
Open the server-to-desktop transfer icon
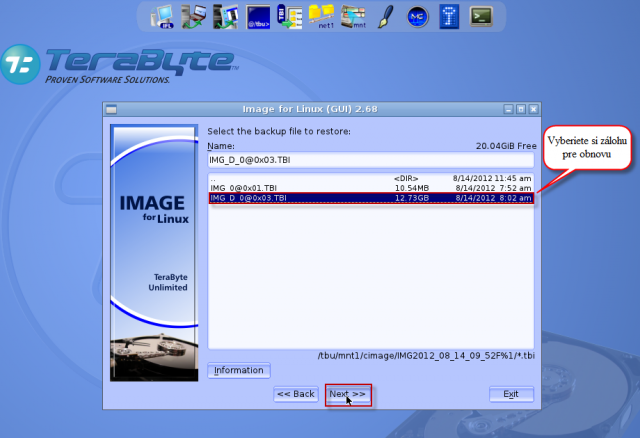coord(225,17)
